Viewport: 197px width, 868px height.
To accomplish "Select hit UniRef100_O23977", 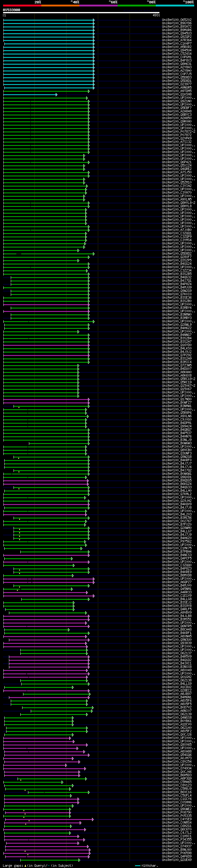I will pos(177,84).
